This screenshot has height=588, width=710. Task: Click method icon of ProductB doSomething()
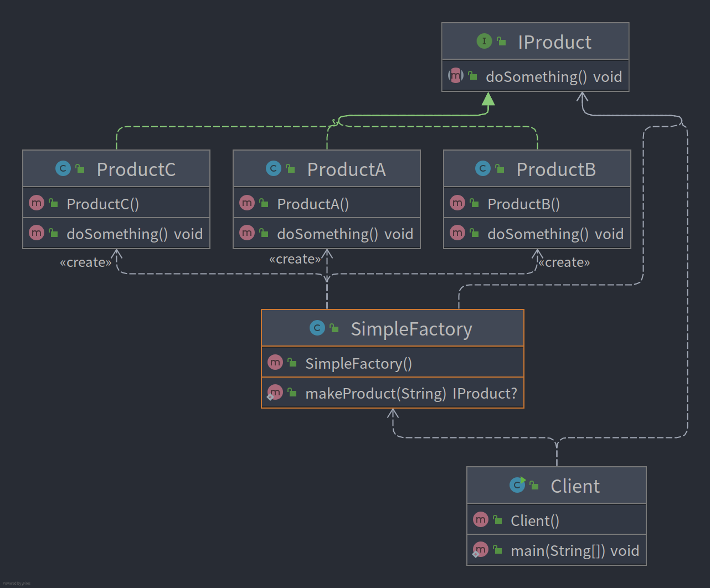coord(457,233)
